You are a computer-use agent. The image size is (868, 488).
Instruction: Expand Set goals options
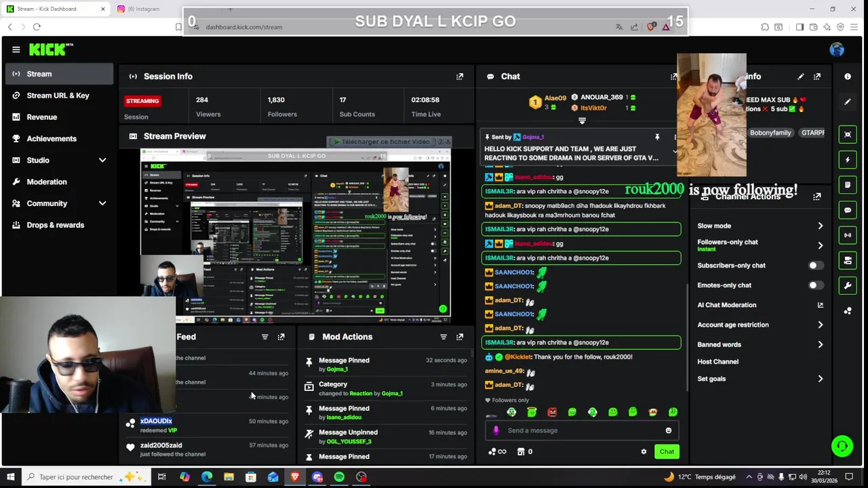tap(820, 379)
